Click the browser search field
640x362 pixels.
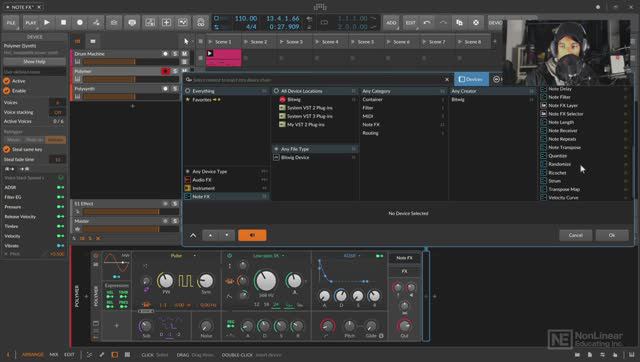(314, 80)
